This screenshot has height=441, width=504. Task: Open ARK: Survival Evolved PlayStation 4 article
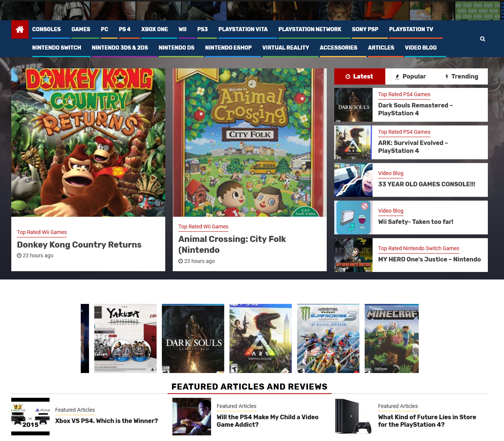pyautogui.click(x=413, y=147)
